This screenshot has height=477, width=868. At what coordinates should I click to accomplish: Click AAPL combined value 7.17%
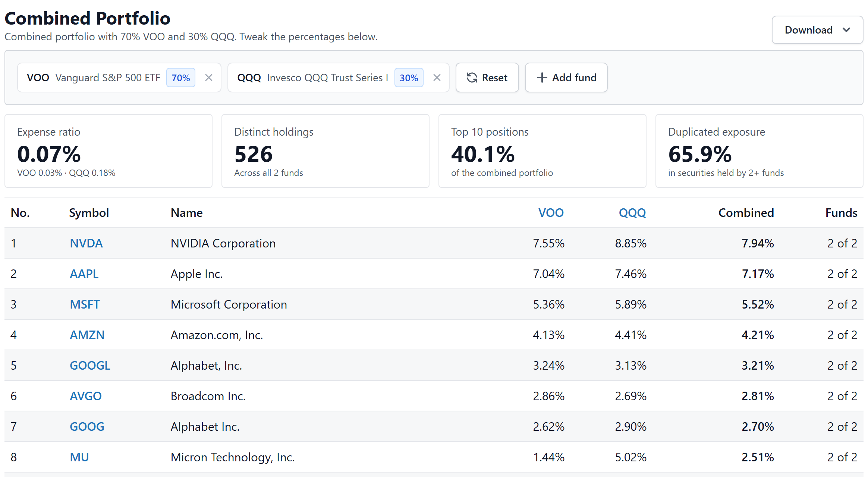click(758, 274)
